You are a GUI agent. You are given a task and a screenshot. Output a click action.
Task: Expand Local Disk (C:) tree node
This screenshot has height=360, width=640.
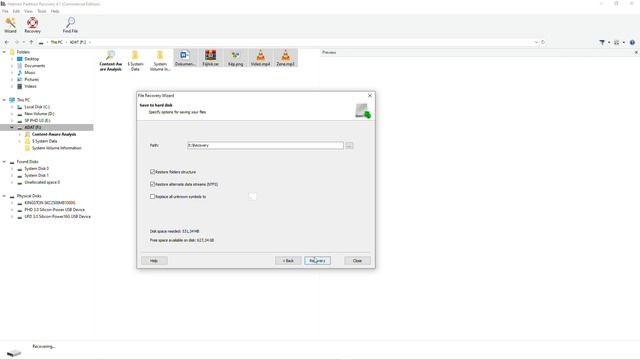point(12,107)
